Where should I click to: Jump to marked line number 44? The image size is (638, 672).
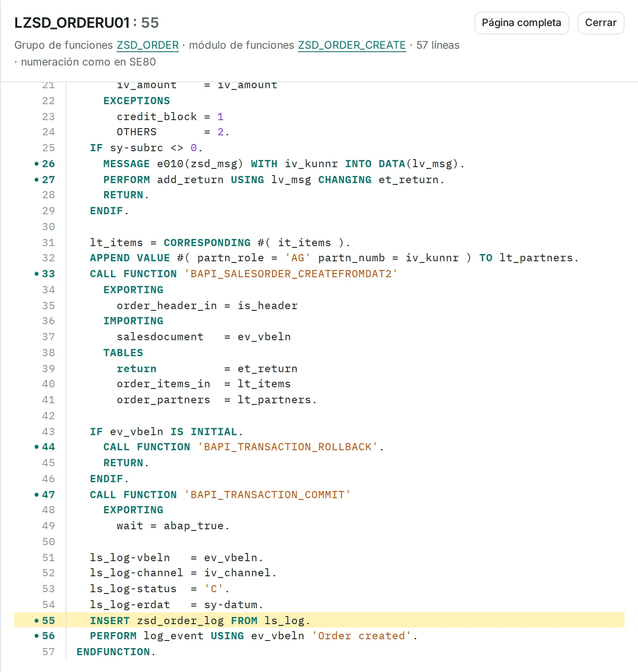coord(48,447)
